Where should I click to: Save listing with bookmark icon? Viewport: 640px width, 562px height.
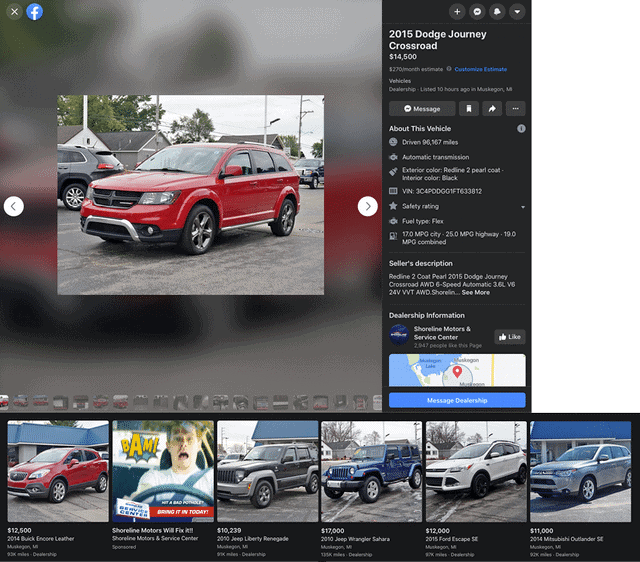click(469, 109)
